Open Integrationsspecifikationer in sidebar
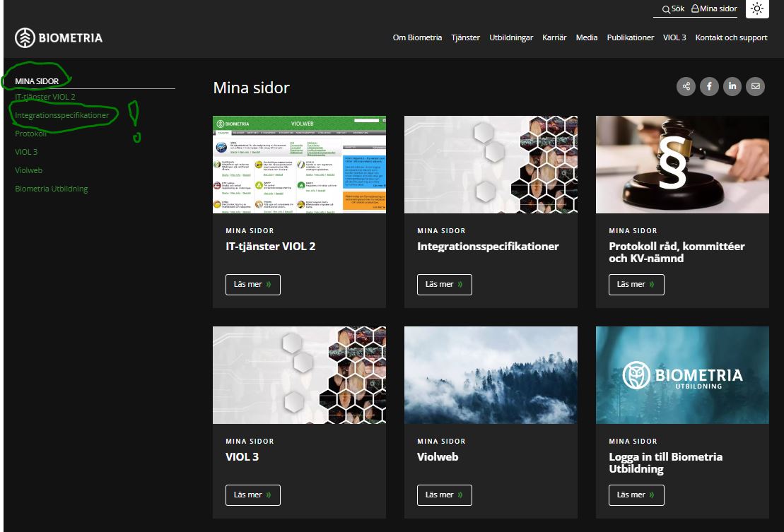The height and width of the screenshot is (532, 784). [62, 115]
